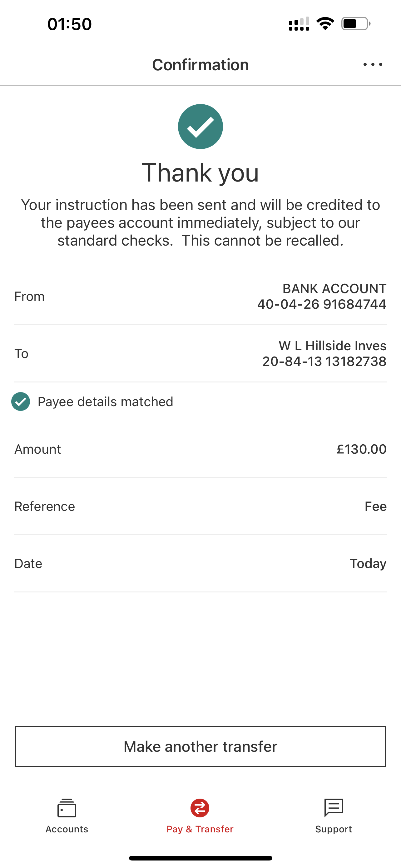Tap the battery status icon
The image size is (401, 868).
point(355,23)
